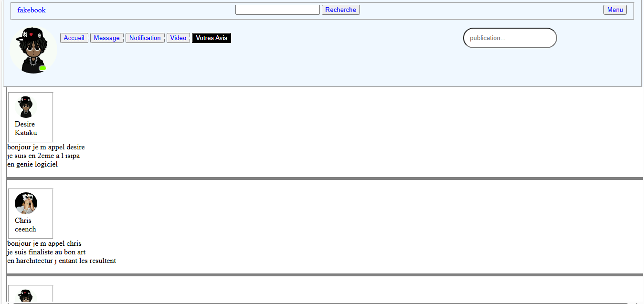Open the Message section
Screen dimensions: 644x304
(x=106, y=38)
